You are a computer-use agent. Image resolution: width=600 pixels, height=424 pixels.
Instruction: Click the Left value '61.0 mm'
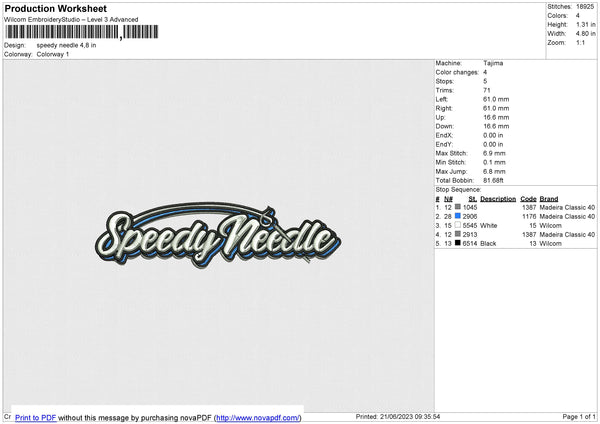point(496,99)
